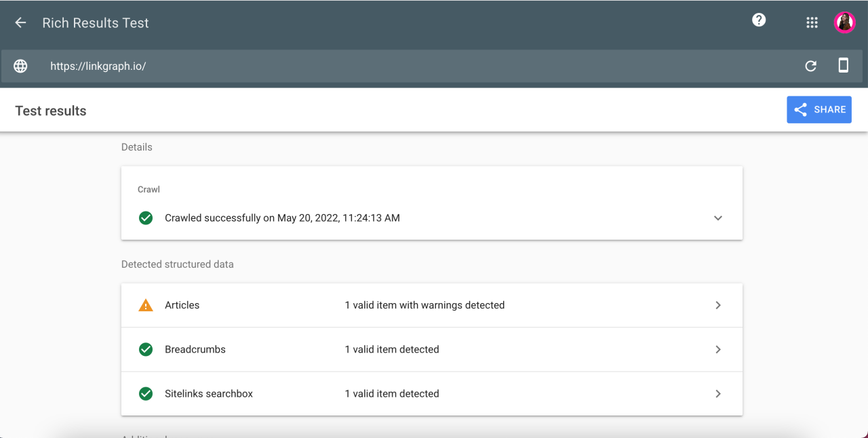868x438 pixels.
Task: Open the Google apps grid
Action: coord(812,23)
